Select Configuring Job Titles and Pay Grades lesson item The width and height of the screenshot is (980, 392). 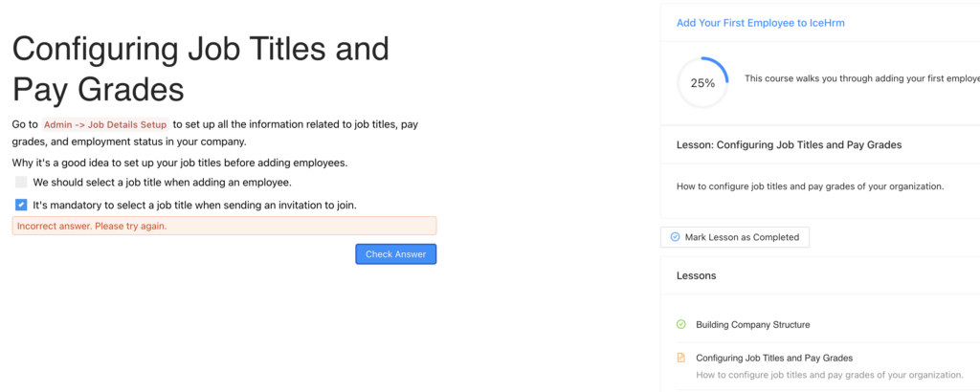click(x=773, y=358)
